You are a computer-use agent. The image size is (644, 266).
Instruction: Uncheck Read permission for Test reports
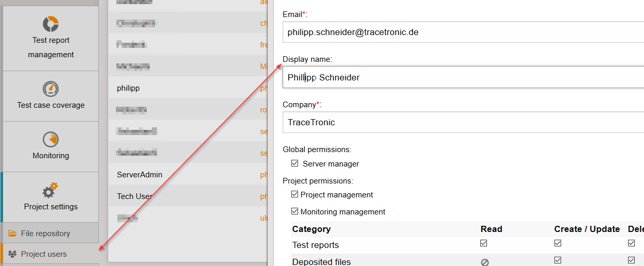(484, 243)
